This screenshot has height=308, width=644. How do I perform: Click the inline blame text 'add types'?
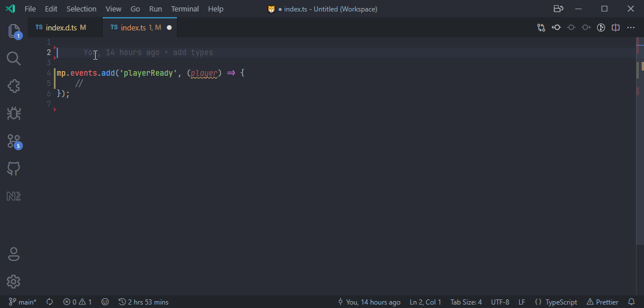[193, 53]
